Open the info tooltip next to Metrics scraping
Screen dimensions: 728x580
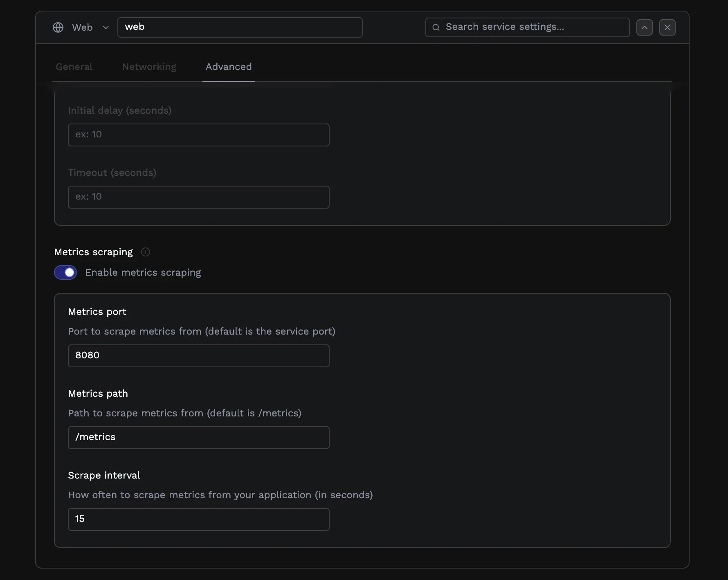(146, 252)
